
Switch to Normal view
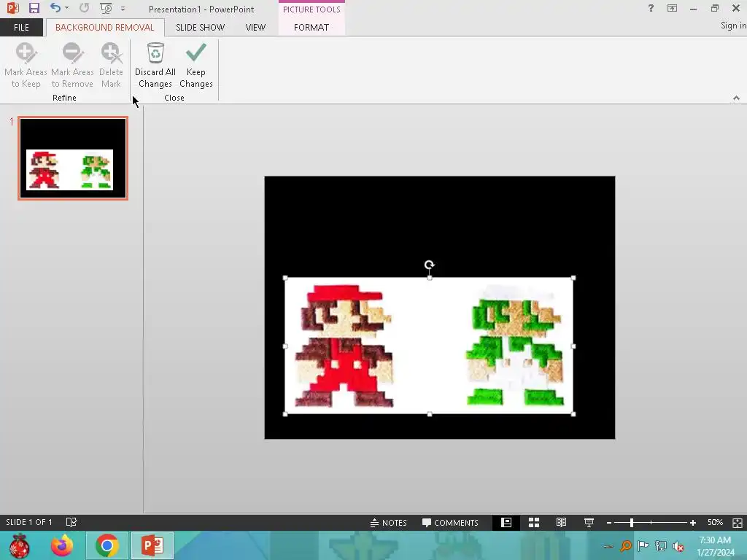[506, 522]
